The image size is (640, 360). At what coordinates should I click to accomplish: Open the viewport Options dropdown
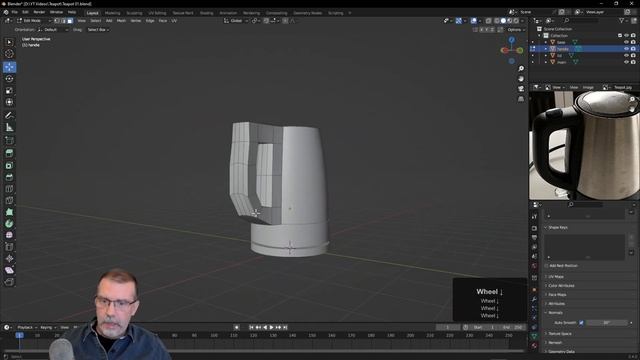pos(516,30)
